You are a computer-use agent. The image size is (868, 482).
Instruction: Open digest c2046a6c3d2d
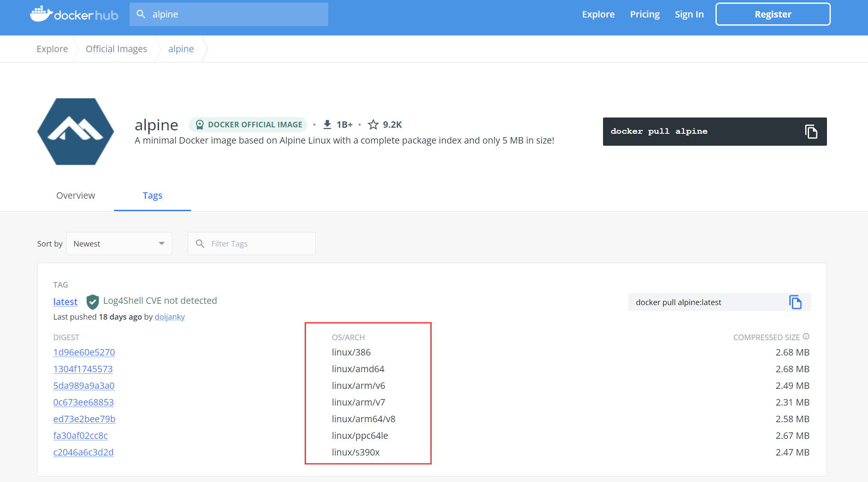(x=83, y=452)
